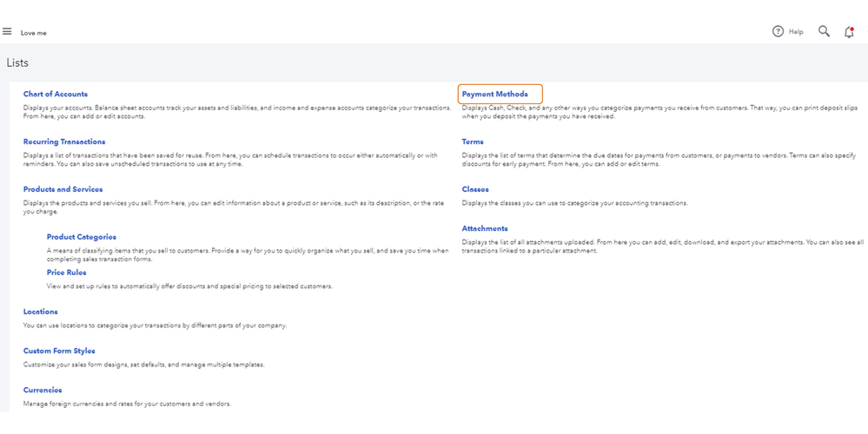Go to Recurring Transactions
Image resolution: width=868 pixels, height=434 pixels.
pos(64,141)
